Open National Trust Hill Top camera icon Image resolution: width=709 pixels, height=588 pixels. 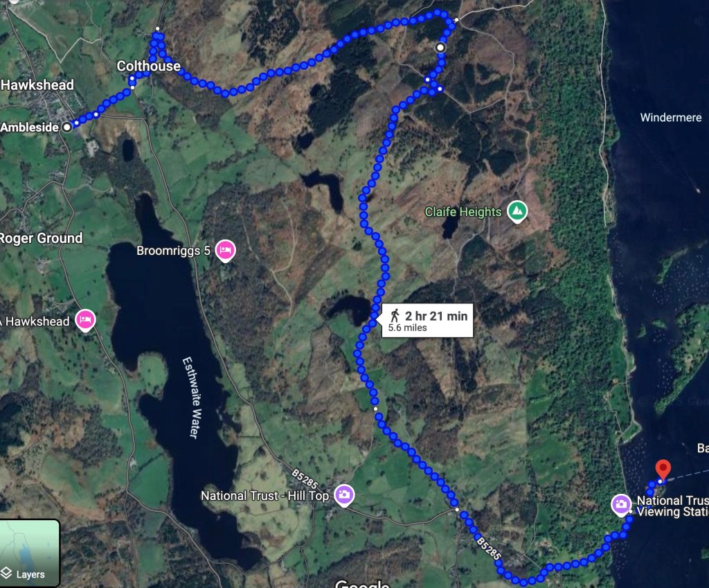pyautogui.click(x=344, y=495)
